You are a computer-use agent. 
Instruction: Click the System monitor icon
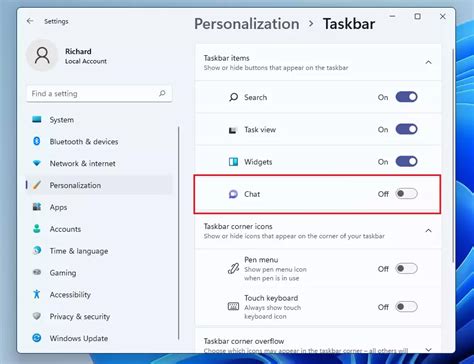coord(37,119)
